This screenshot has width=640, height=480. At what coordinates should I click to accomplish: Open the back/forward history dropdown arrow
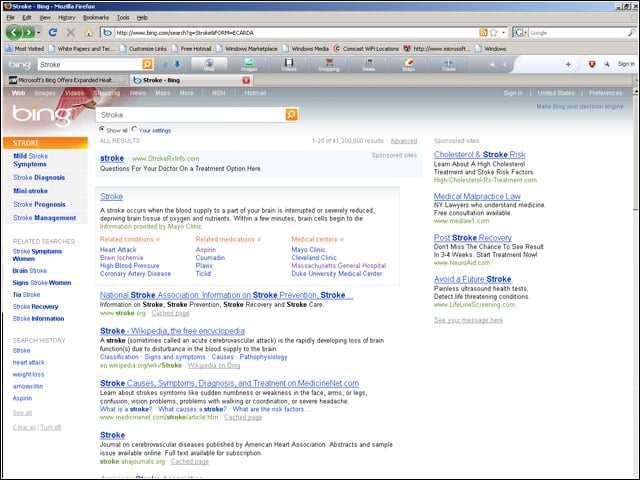39,32
